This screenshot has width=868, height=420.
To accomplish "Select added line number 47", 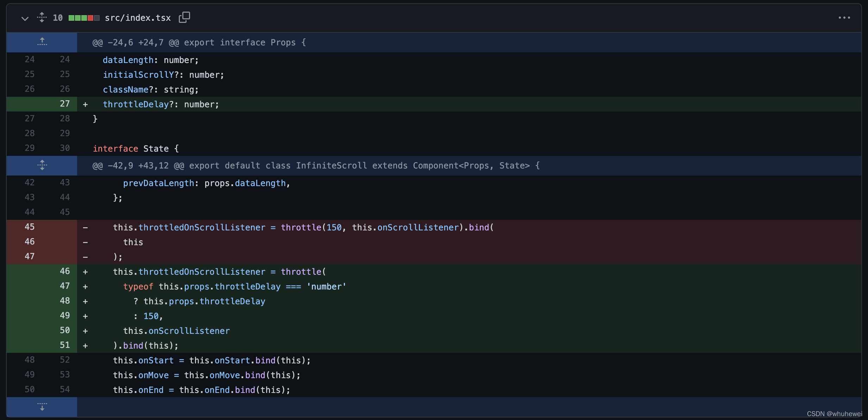I will pos(65,286).
